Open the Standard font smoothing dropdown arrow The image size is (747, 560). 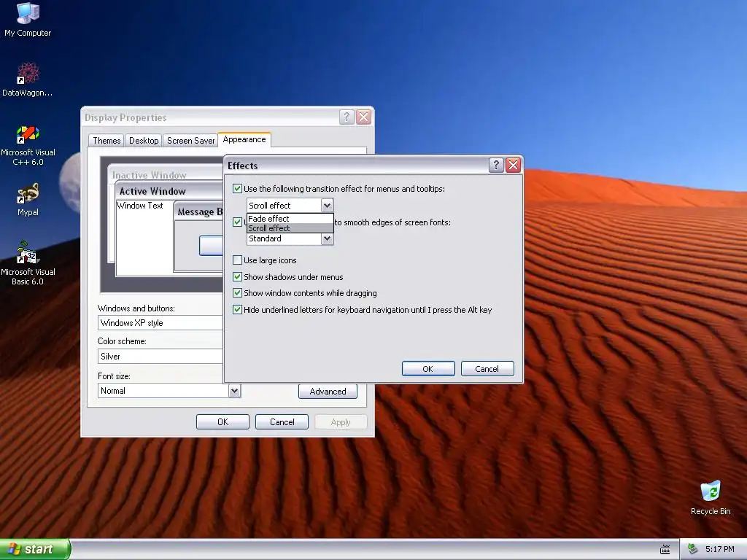(327, 238)
